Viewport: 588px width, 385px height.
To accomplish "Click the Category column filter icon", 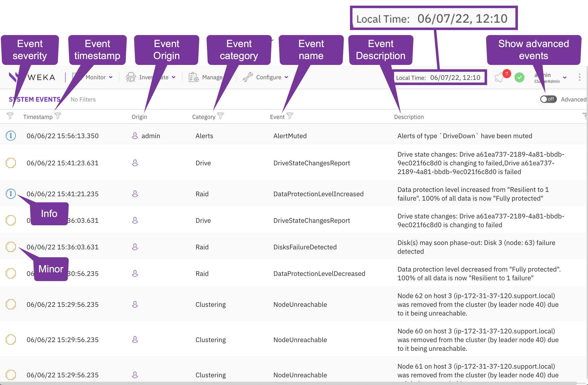I will click(221, 116).
